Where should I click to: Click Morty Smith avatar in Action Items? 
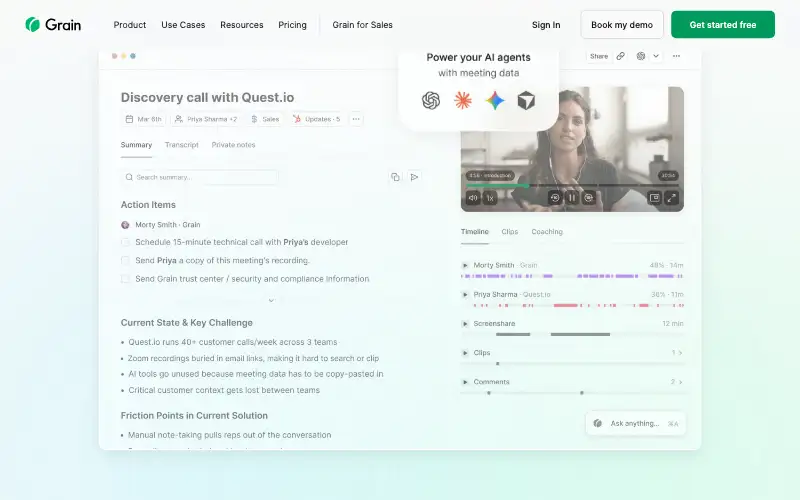pos(125,224)
